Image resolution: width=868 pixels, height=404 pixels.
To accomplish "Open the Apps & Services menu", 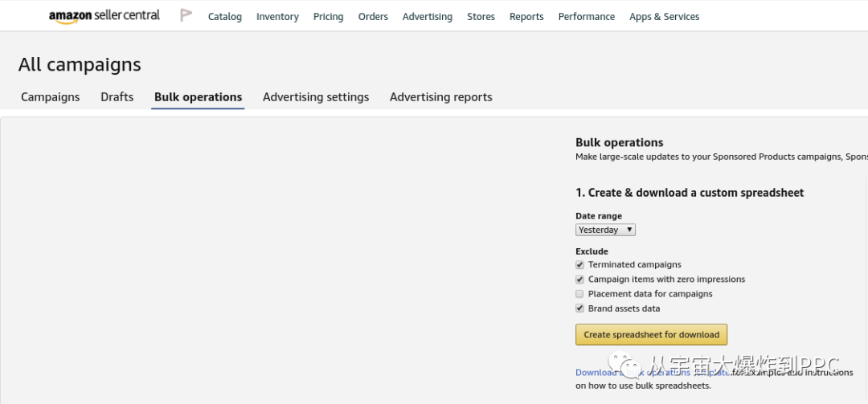I will coord(664,17).
